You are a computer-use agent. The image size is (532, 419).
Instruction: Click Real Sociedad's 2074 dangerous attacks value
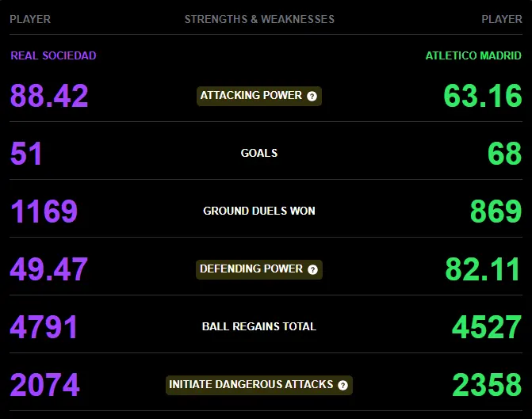click(44, 385)
